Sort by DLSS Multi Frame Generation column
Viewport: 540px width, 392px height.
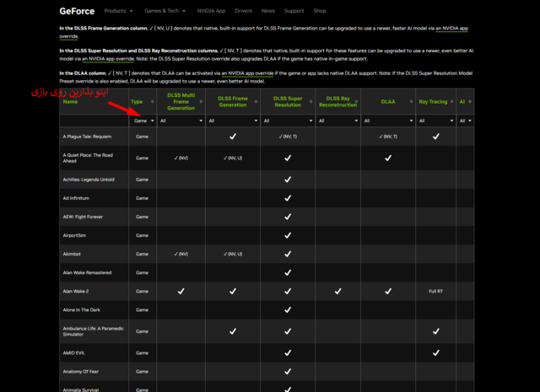[x=202, y=101]
